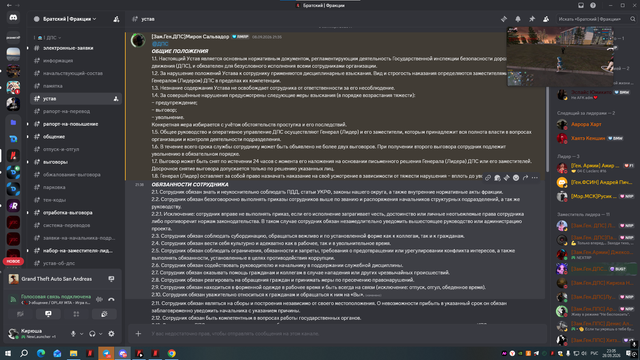Expand the отработка-выговора channel threads

(28, 213)
